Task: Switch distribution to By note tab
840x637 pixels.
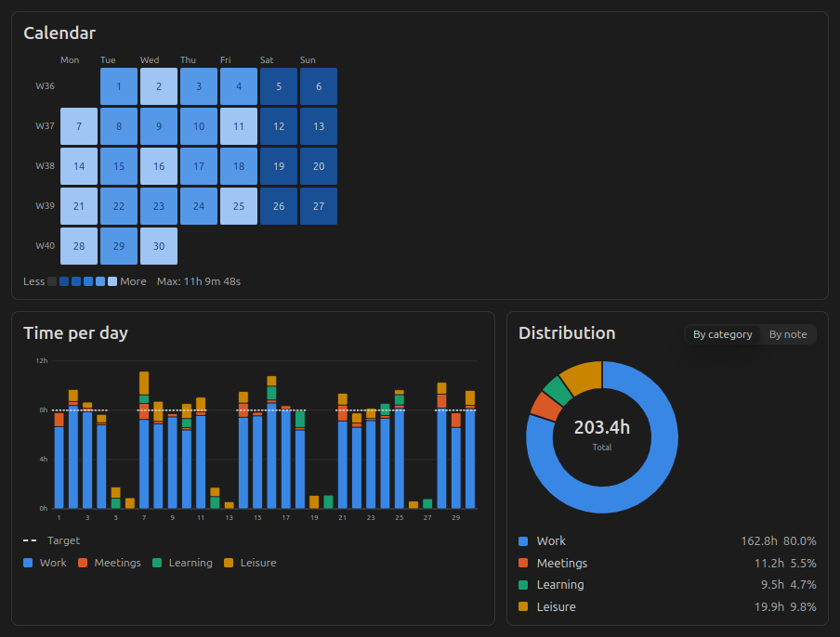Action: tap(788, 334)
